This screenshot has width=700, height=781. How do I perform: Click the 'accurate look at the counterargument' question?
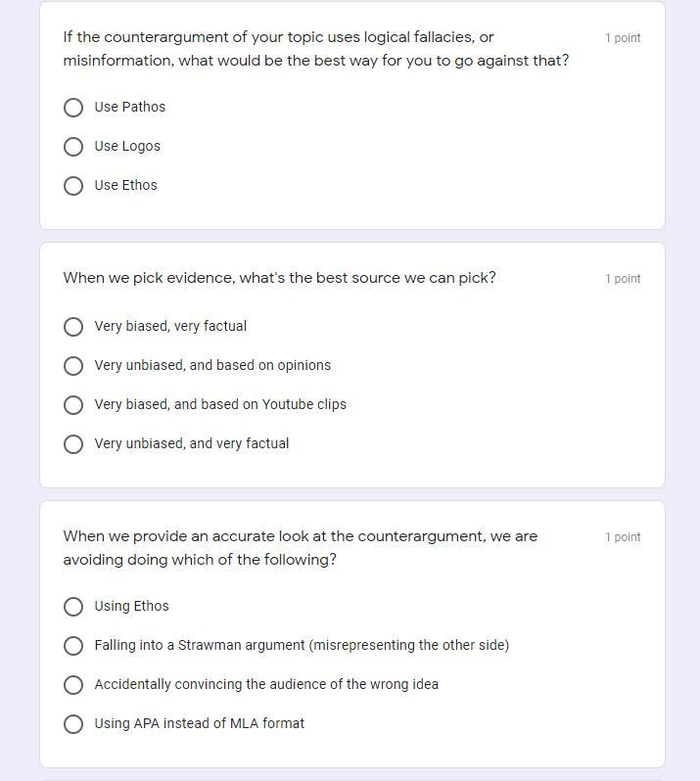(300, 548)
